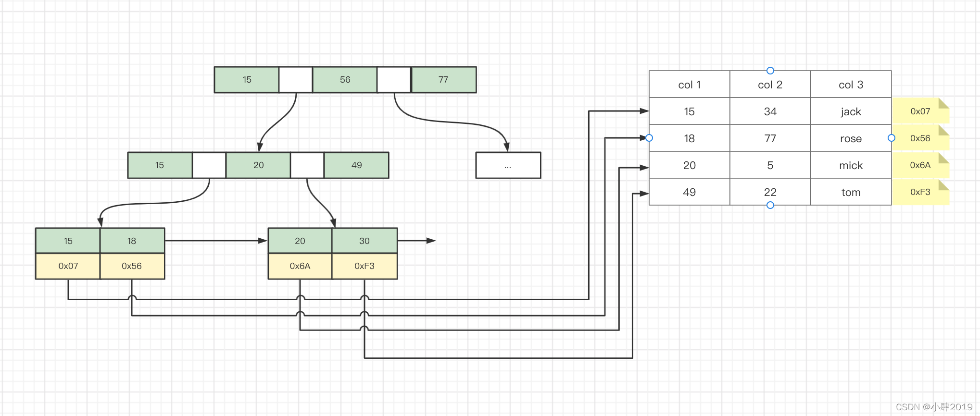This screenshot has width=980, height=416.
Task: Select yellow note 0x6A beside mick row
Action: point(920,165)
